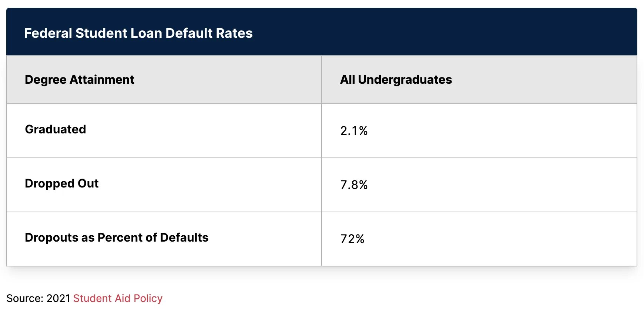Select the 72% value cell
The width and height of the screenshot is (644, 312).
(x=352, y=239)
